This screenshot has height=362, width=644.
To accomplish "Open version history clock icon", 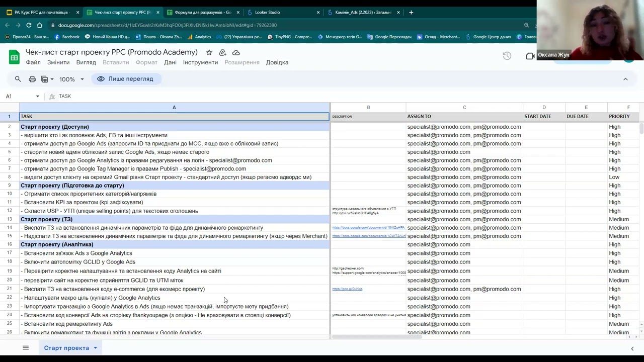I will click(507, 56).
